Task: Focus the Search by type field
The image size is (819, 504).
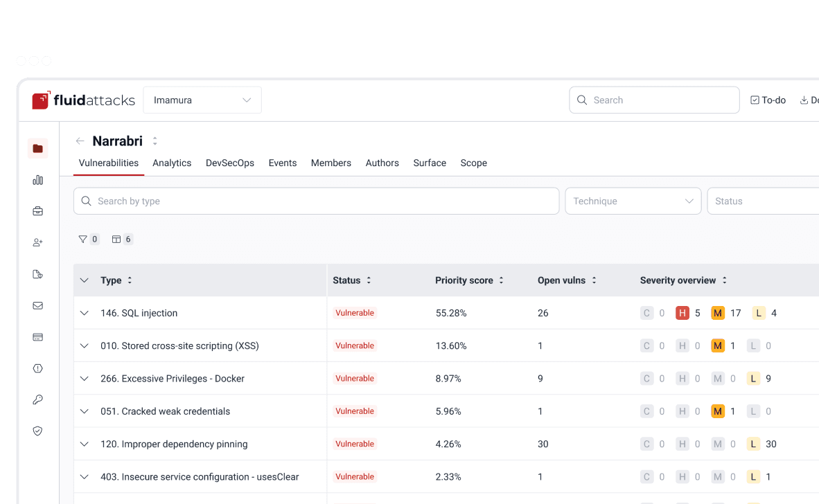Action: (316, 201)
